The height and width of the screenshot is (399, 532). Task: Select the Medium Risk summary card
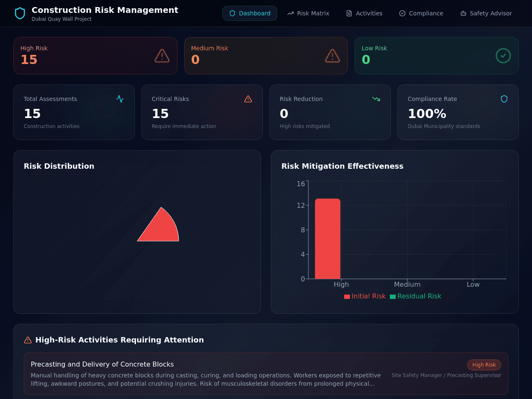(266, 56)
